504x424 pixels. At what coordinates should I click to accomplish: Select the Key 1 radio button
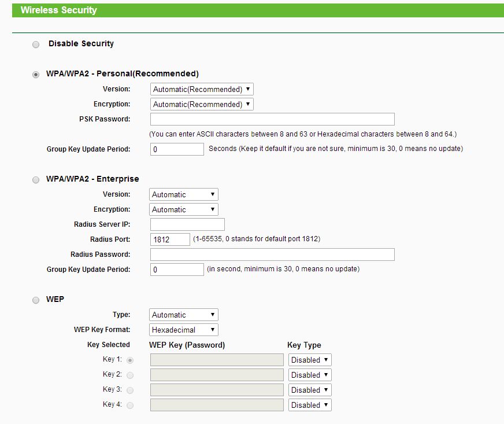click(130, 360)
